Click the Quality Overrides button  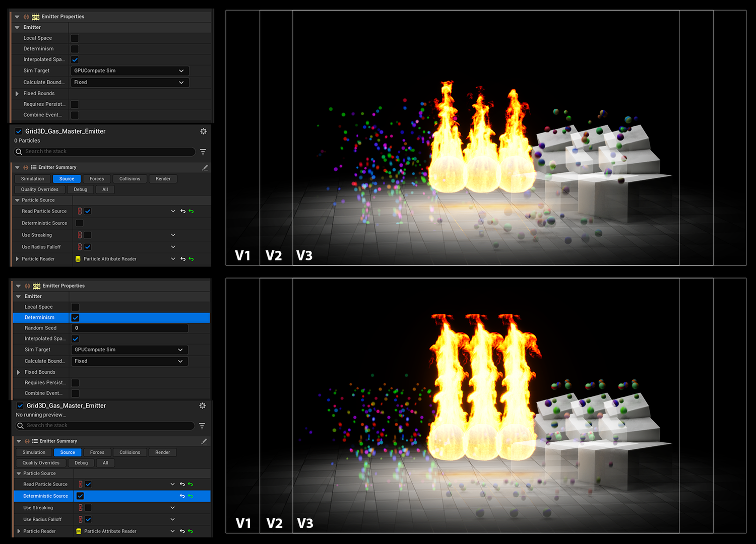tap(39, 189)
